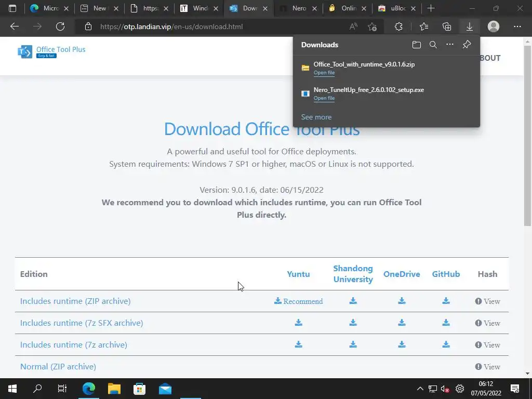Click the Read aloud icon in address bar
The height and width of the screenshot is (399, 532).
tap(353, 26)
